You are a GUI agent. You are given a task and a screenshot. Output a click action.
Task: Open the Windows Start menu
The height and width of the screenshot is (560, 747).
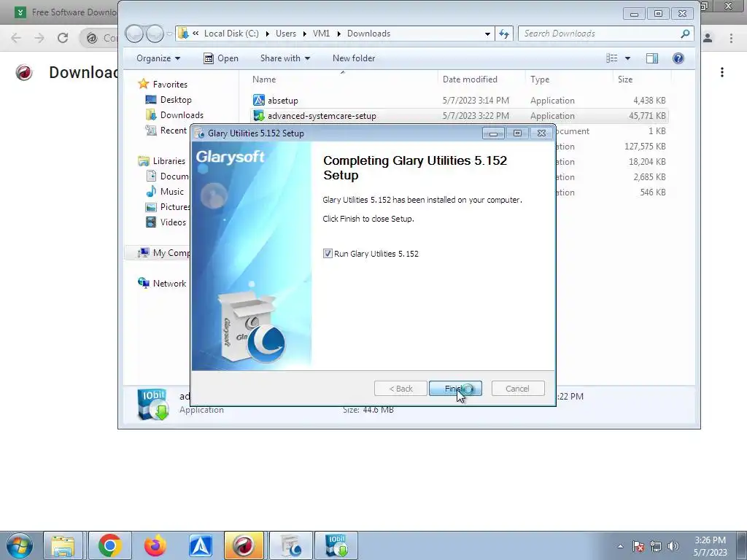[19, 545]
